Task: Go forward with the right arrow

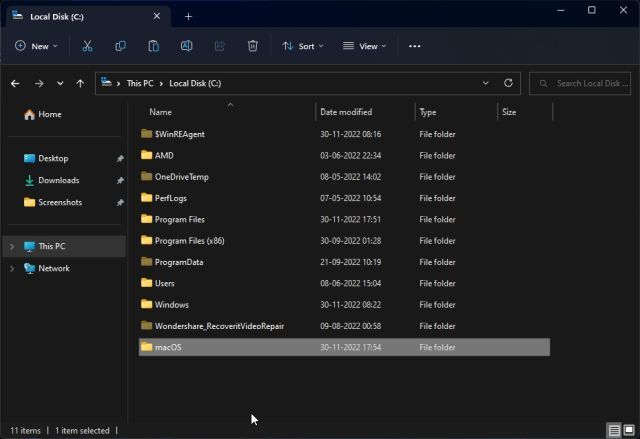Action: [x=39, y=84]
